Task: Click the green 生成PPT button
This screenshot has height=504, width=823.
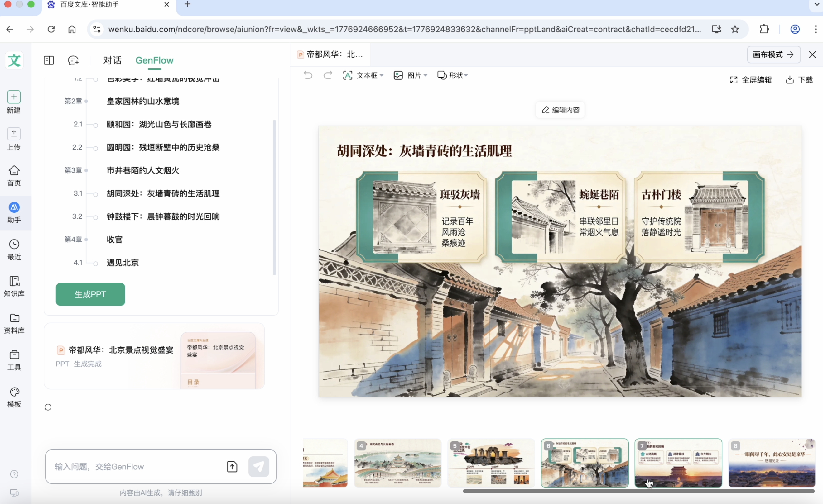Action: click(90, 294)
